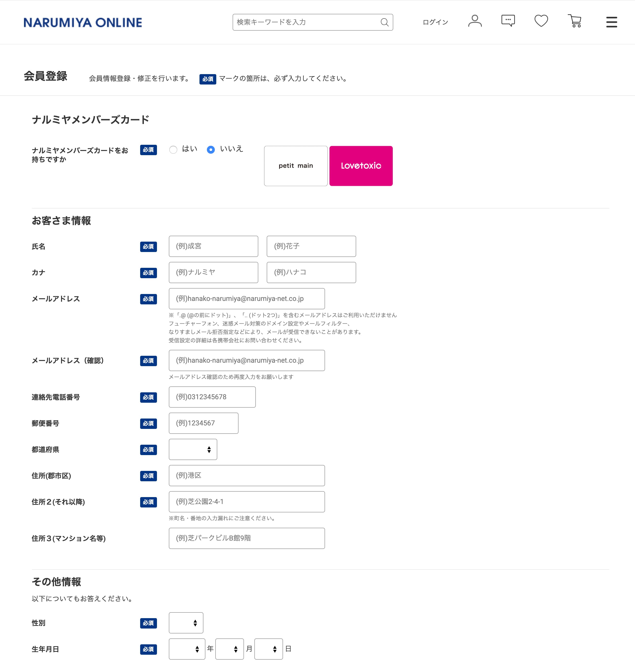Open the chat message icon
The width and height of the screenshot is (635, 672).
pos(508,21)
